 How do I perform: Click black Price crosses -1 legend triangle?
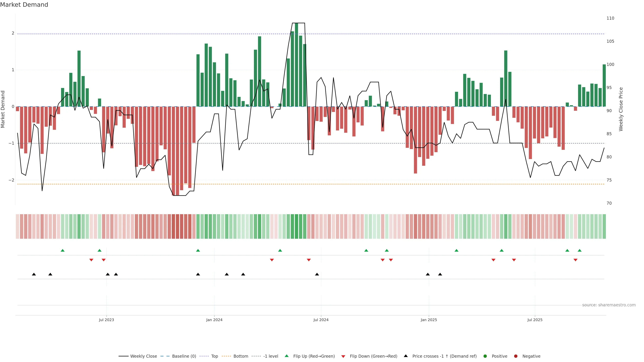[406, 356]
